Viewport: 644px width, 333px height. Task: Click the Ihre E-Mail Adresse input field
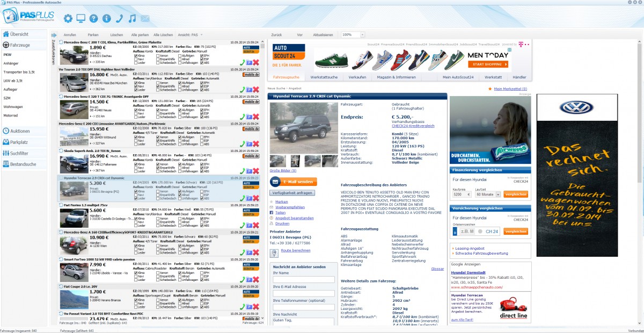pyautogui.click(x=304, y=293)
